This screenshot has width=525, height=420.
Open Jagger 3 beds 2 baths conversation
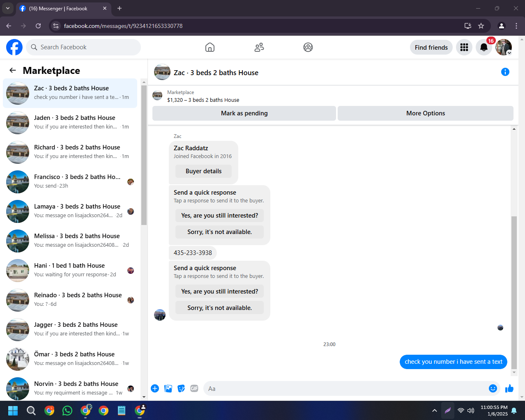pyautogui.click(x=70, y=329)
